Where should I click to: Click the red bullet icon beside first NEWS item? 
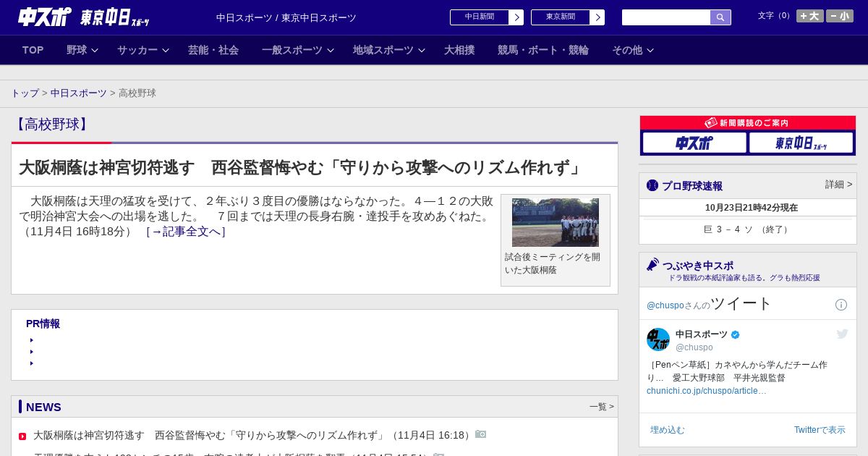[22, 436]
